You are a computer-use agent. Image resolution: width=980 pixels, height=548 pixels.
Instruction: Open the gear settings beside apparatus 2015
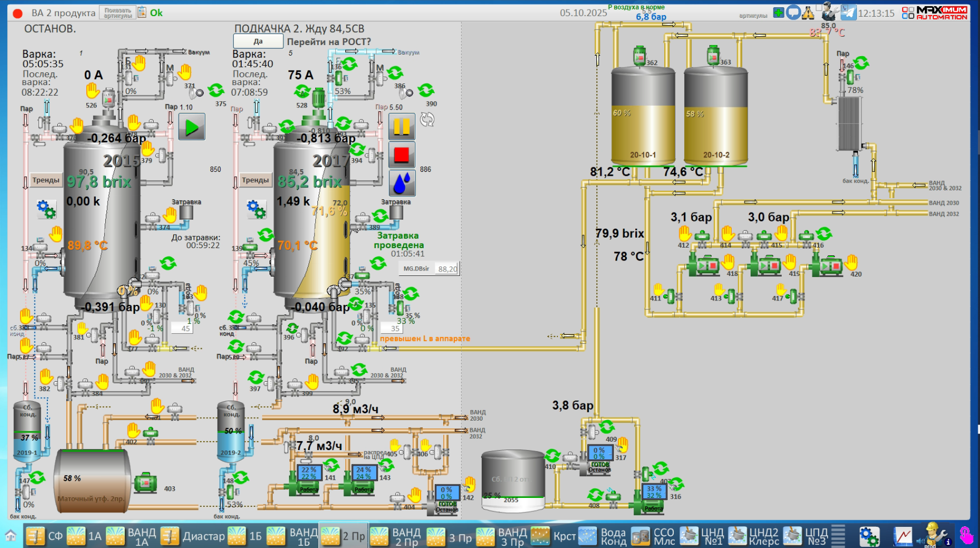tap(46, 209)
